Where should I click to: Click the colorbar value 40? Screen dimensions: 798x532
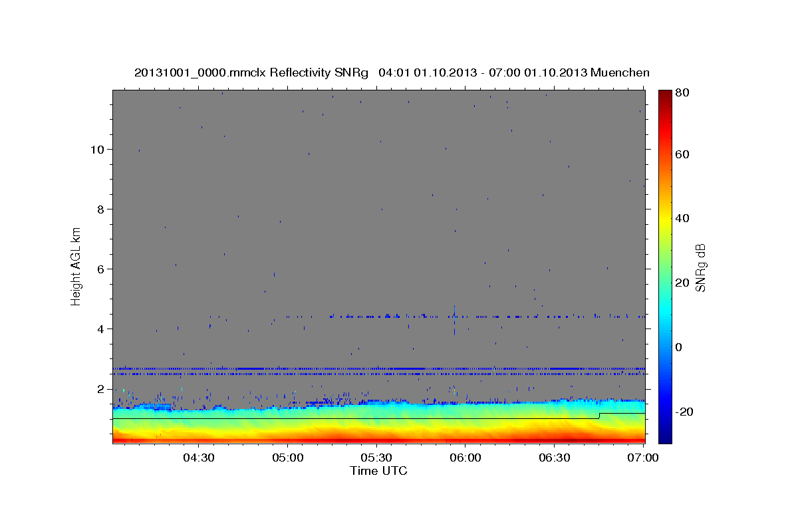tap(682, 218)
